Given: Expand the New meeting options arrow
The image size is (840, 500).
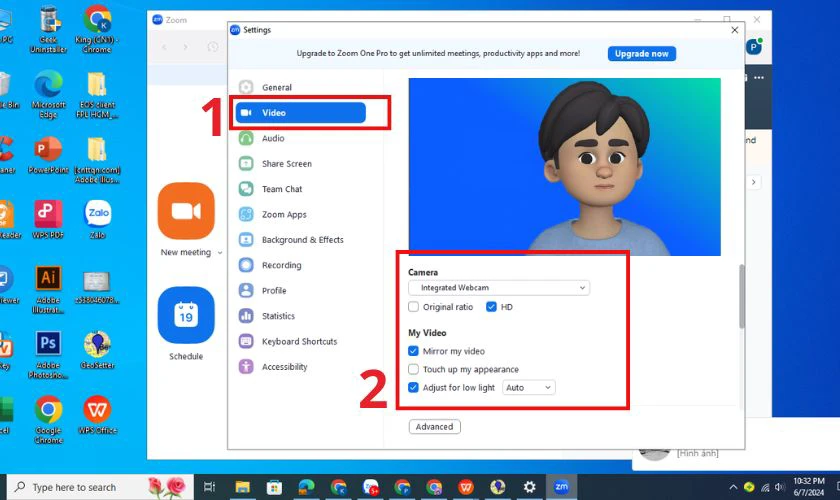Looking at the screenshot, I should point(220,252).
